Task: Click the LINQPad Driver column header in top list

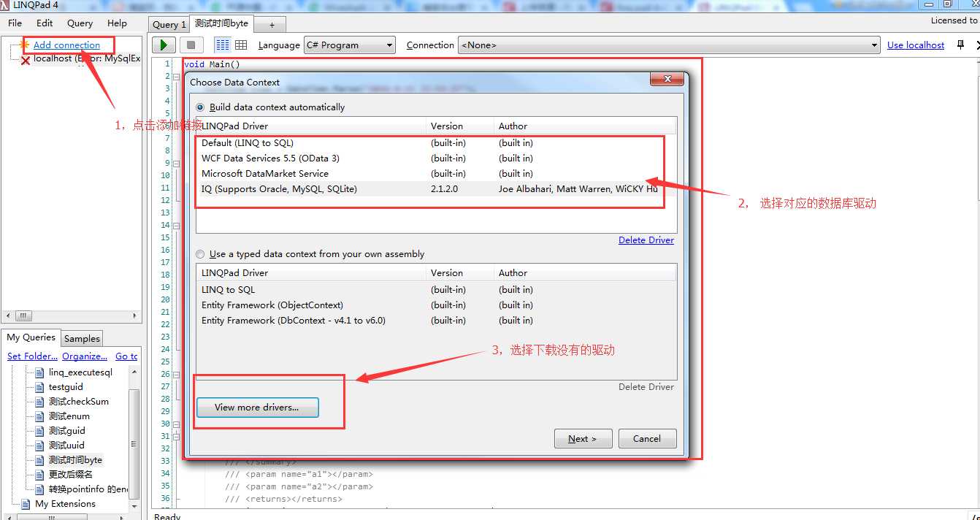Action: tap(311, 126)
